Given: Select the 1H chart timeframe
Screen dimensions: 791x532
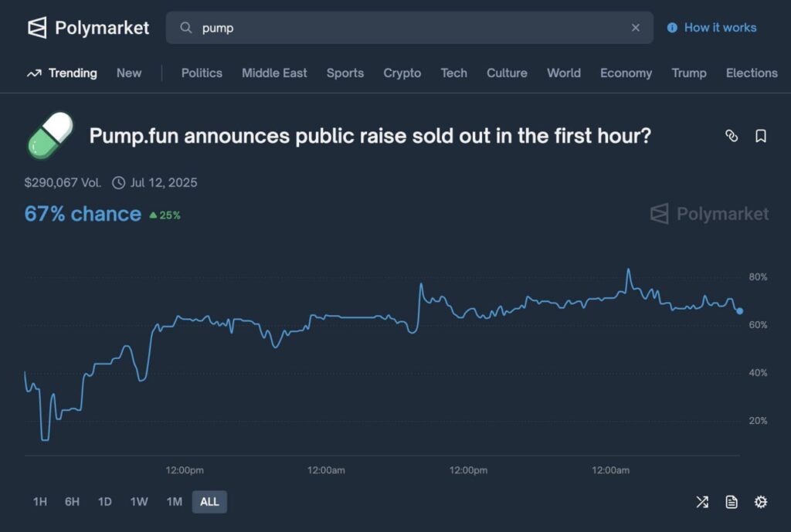Looking at the screenshot, I should click(40, 502).
